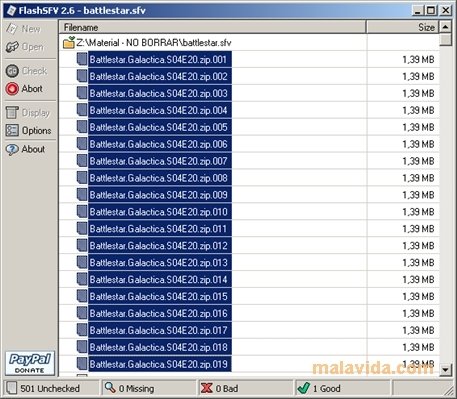Click the scrollbar up arrow
Screen dimensions: 457x399
point(445,27)
